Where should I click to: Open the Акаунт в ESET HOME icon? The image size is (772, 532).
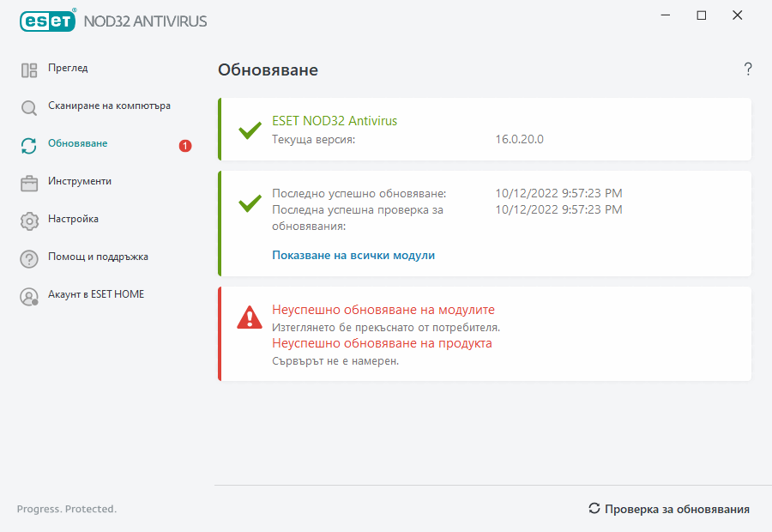[28, 294]
